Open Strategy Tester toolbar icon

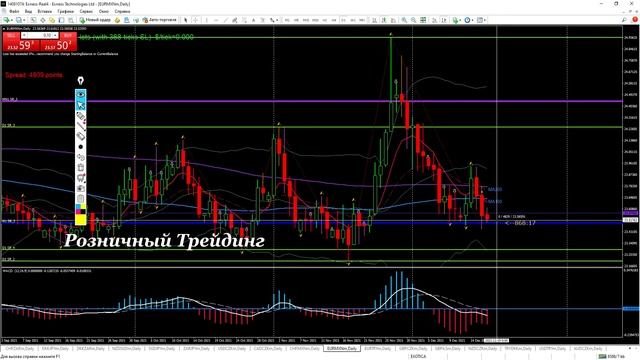pos(71,20)
